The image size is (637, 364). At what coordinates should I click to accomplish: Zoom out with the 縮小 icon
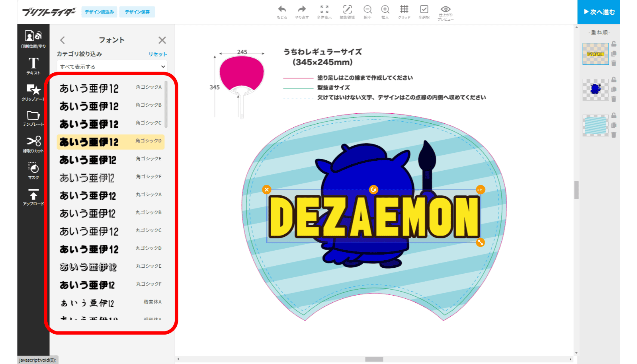click(367, 12)
